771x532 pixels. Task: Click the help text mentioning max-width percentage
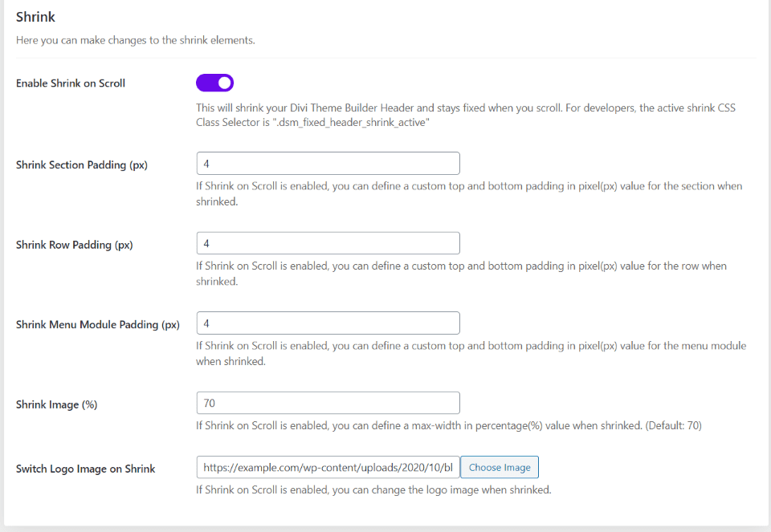click(x=449, y=426)
